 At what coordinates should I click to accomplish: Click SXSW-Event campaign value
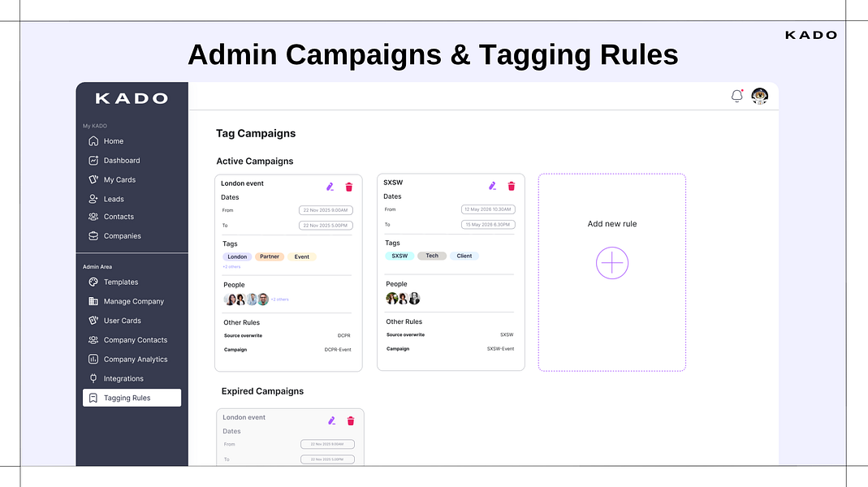point(500,349)
